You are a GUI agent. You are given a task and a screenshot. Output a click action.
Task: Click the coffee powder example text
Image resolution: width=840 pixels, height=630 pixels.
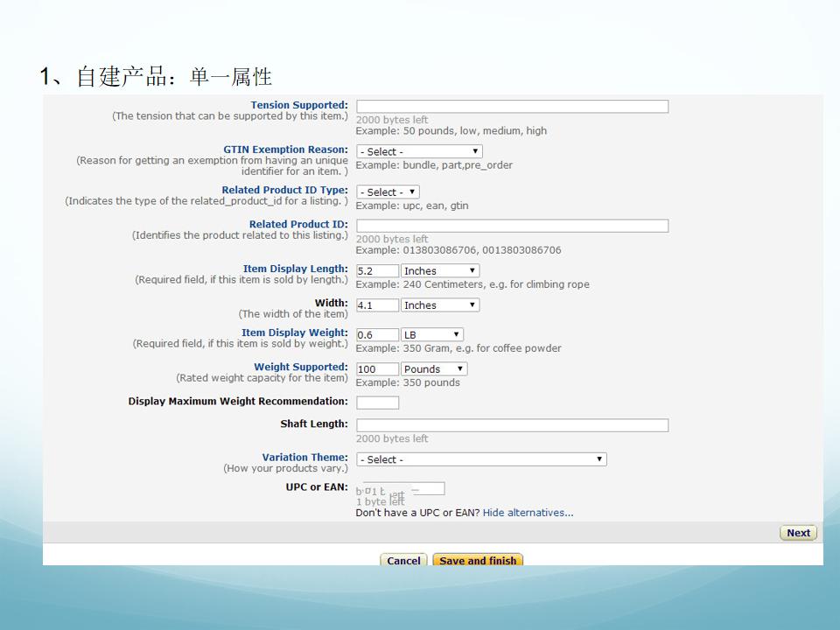[458, 348]
